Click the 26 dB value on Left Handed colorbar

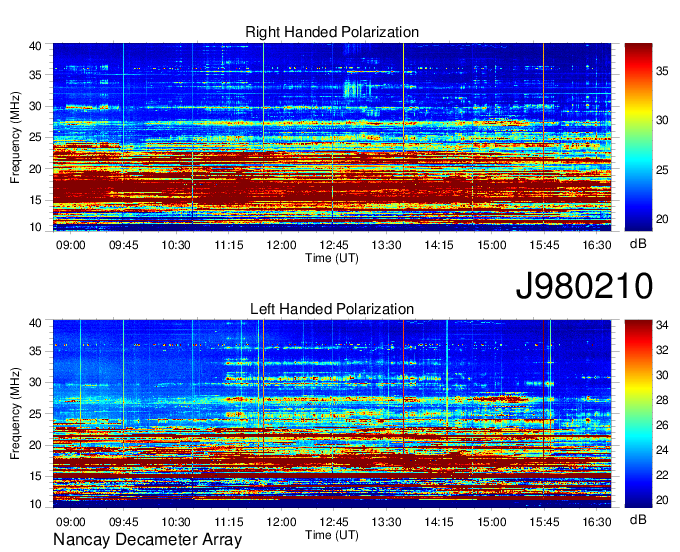[x=662, y=425]
